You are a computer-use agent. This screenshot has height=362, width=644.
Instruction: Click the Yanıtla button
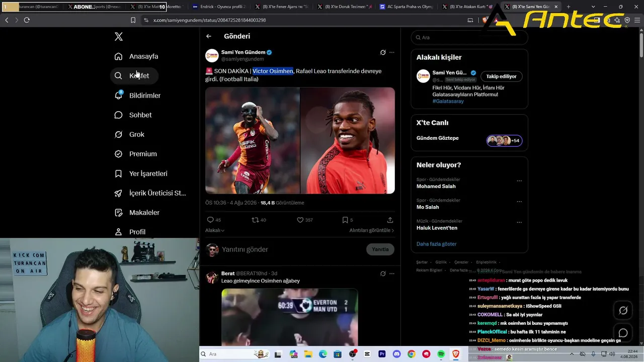click(x=380, y=249)
